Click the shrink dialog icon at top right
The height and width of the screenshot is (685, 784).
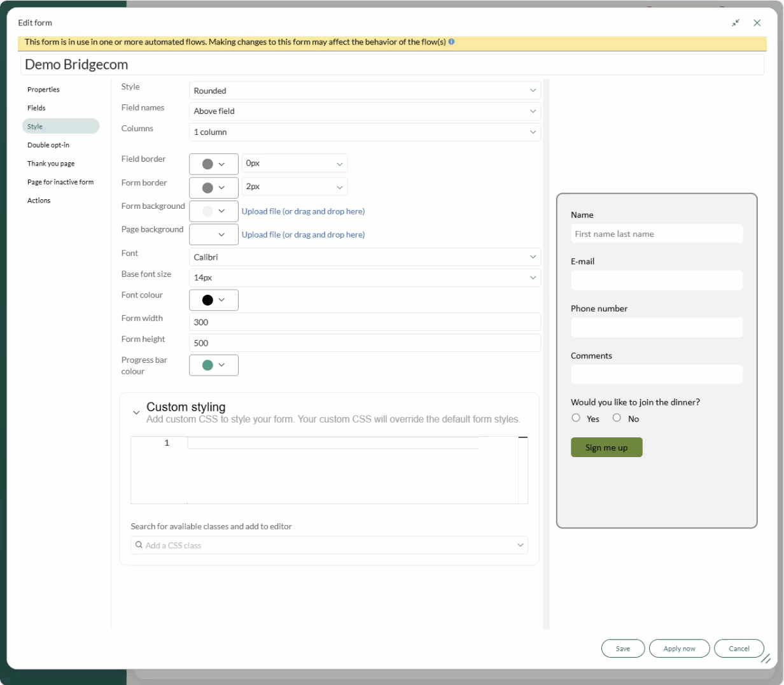736,23
